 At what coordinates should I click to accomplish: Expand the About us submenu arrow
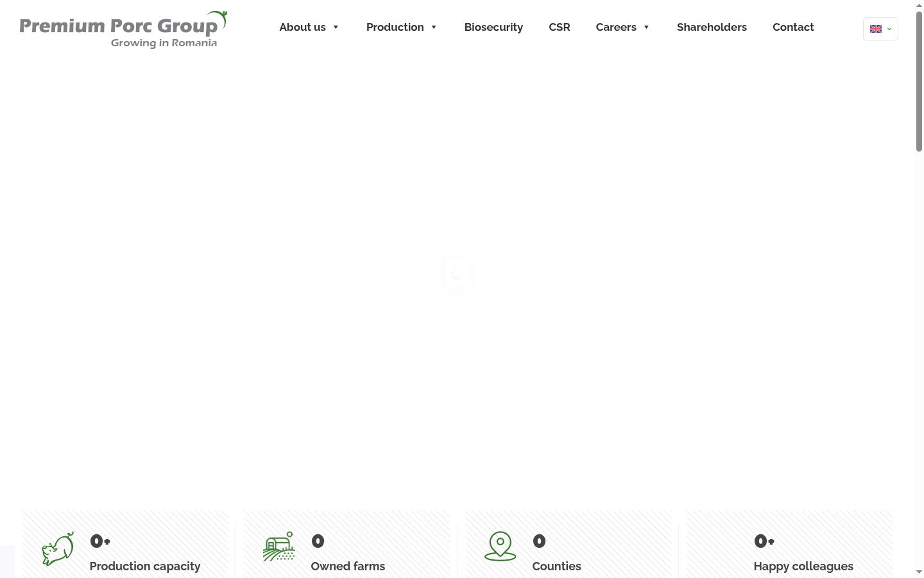click(336, 27)
